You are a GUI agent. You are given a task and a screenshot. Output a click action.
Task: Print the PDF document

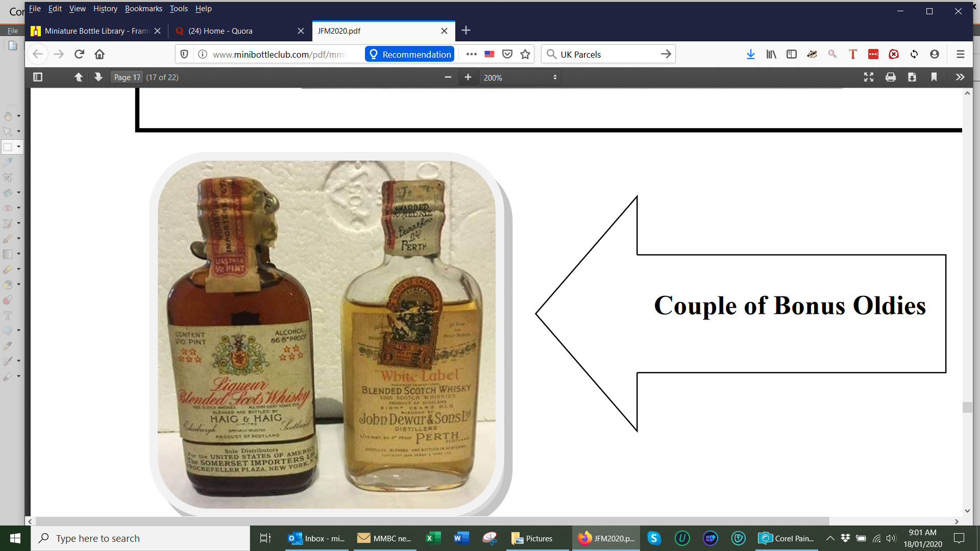pyautogui.click(x=891, y=77)
